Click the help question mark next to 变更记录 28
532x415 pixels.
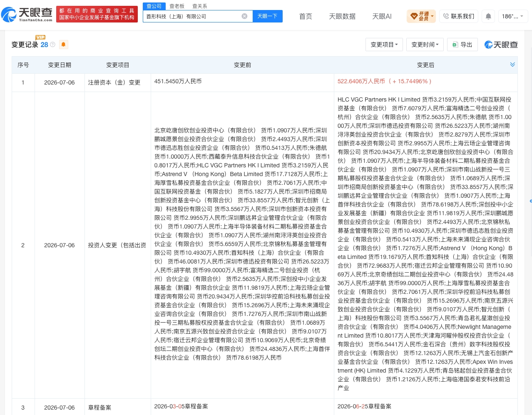click(x=52, y=45)
